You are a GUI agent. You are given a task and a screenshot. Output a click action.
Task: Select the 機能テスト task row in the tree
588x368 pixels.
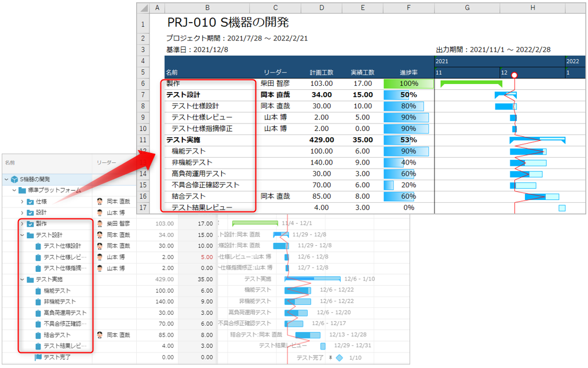tap(57, 290)
